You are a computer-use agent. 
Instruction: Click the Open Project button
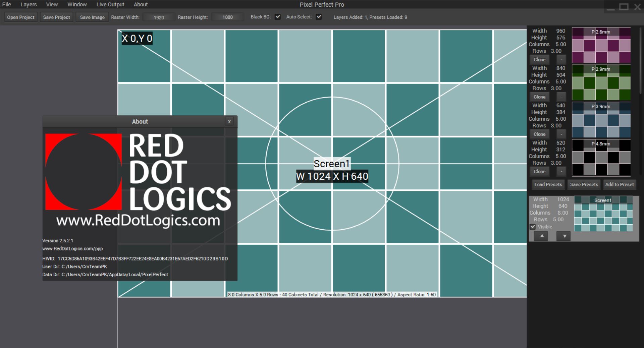[x=20, y=17]
